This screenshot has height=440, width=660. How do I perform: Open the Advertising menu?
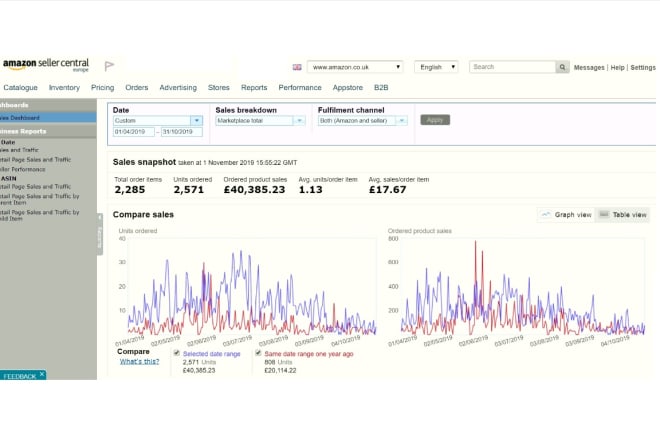(178, 88)
